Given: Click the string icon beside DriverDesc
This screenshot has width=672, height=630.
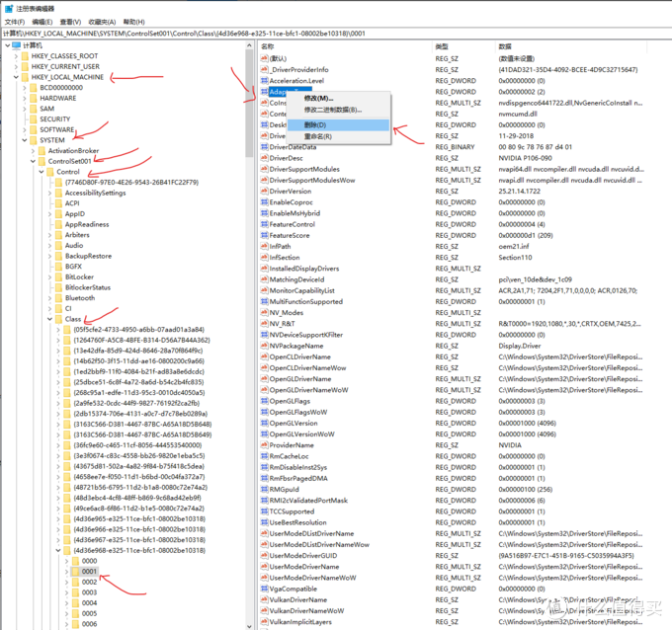Looking at the screenshot, I should coord(265,158).
